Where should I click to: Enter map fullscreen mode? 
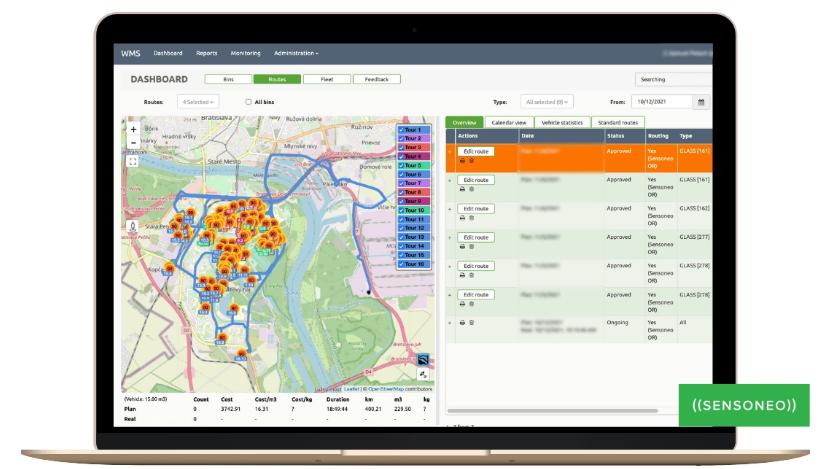[134, 159]
